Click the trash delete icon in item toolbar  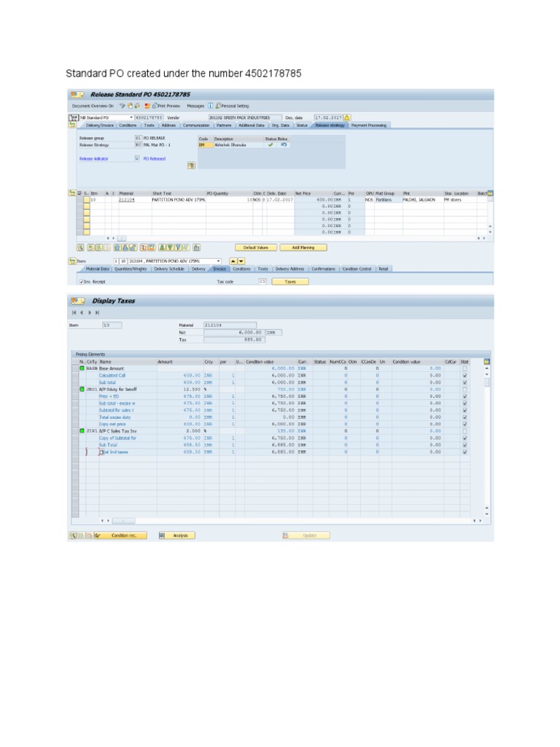click(x=117, y=247)
